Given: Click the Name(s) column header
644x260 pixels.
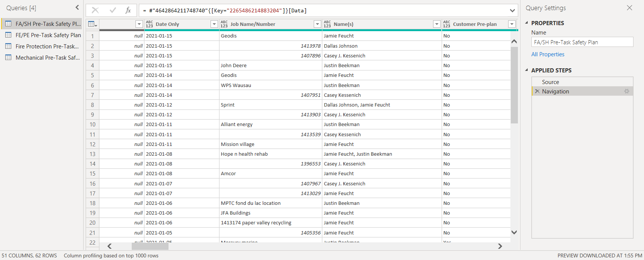Looking at the screenshot, I should click(x=382, y=24).
